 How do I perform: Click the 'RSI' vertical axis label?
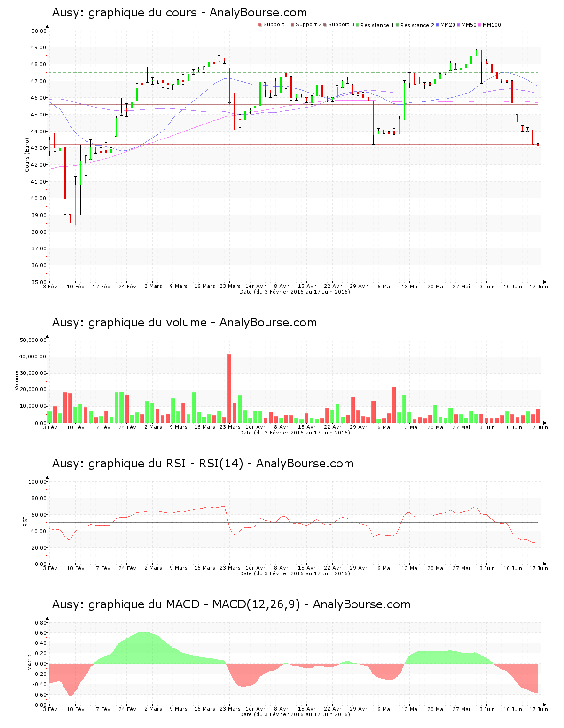(x=25, y=521)
